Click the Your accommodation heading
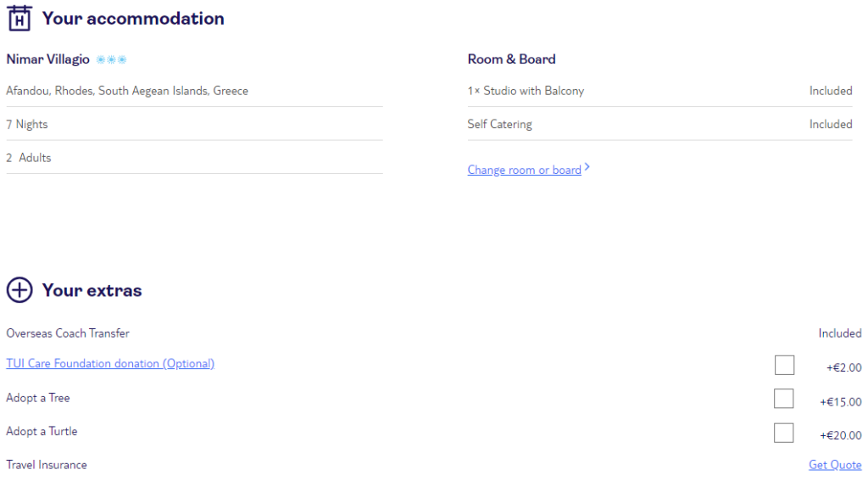868x481 pixels. pyautogui.click(x=133, y=19)
